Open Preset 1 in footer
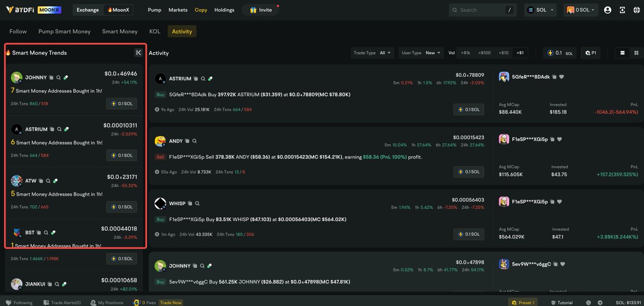This screenshot has height=306, width=644. point(522,303)
